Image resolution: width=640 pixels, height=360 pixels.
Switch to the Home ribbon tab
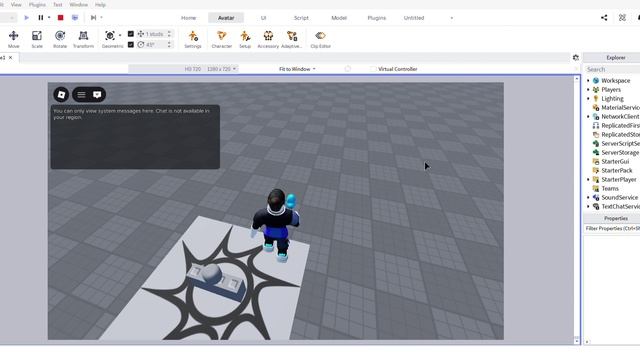click(189, 18)
